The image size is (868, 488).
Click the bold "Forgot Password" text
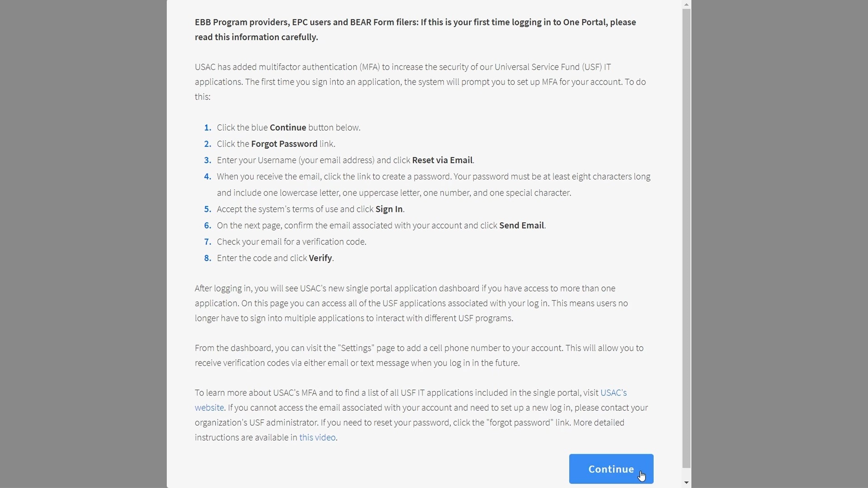pyautogui.click(x=284, y=144)
